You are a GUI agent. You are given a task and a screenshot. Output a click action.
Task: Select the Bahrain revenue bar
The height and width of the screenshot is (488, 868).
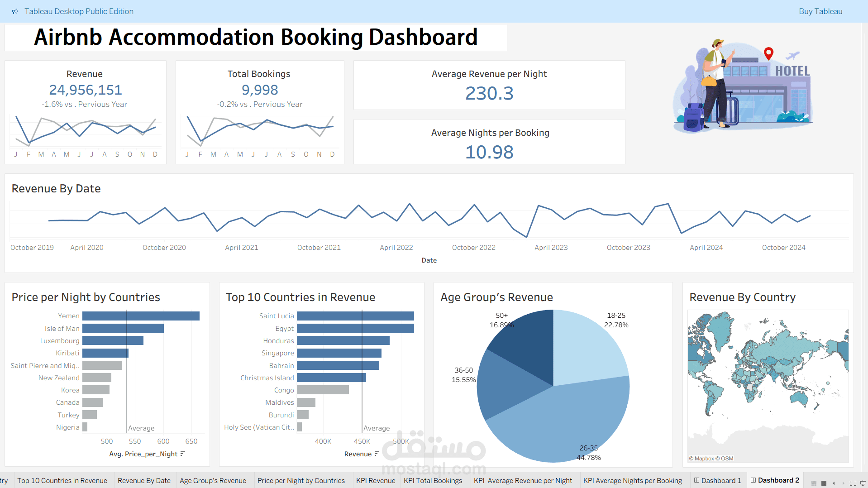338,365
